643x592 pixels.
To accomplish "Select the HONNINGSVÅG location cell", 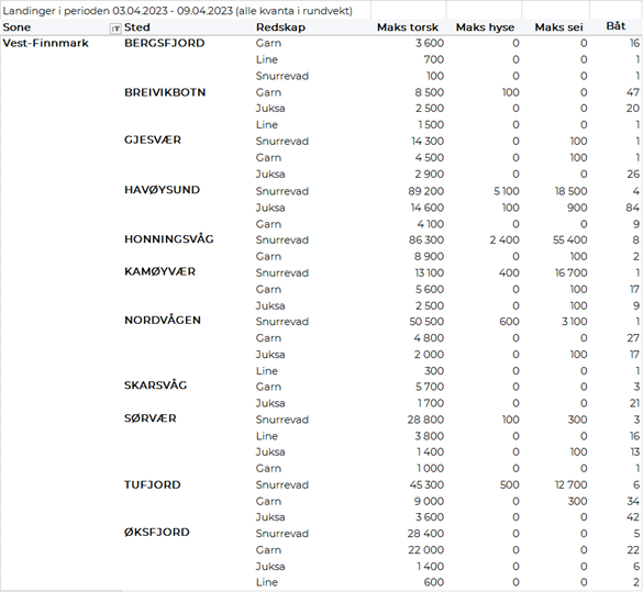I will coord(168,239).
